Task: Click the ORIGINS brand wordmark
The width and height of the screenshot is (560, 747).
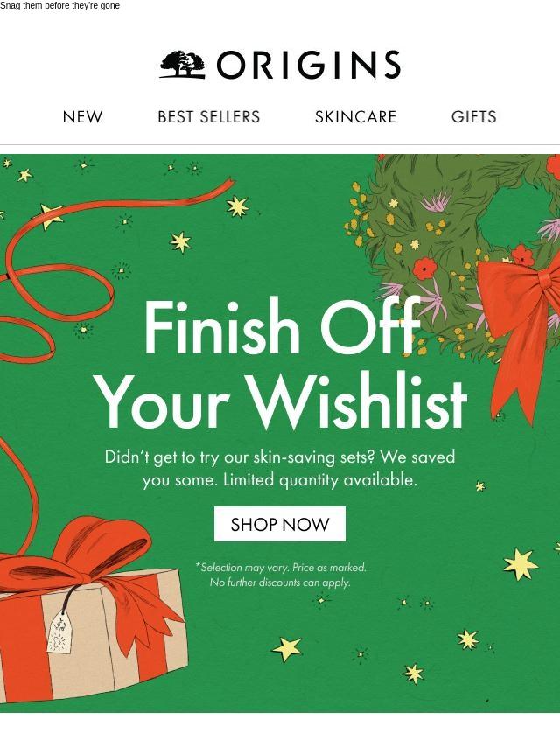Action: 309,65
